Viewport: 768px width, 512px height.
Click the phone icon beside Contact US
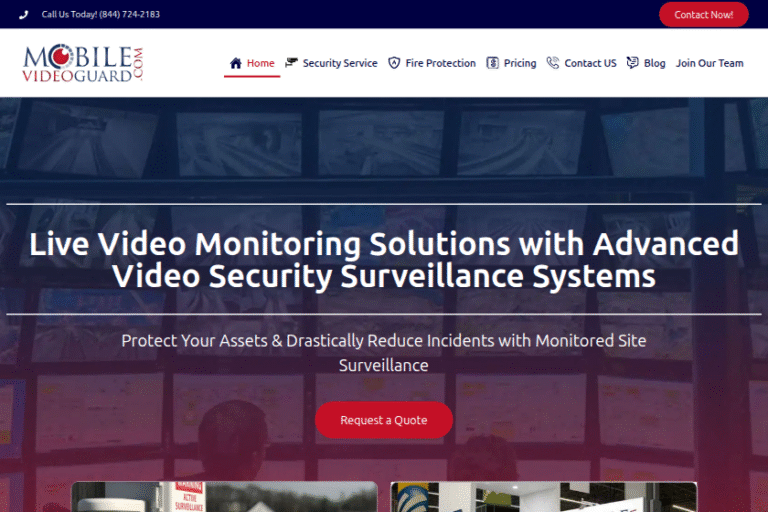[x=553, y=63]
